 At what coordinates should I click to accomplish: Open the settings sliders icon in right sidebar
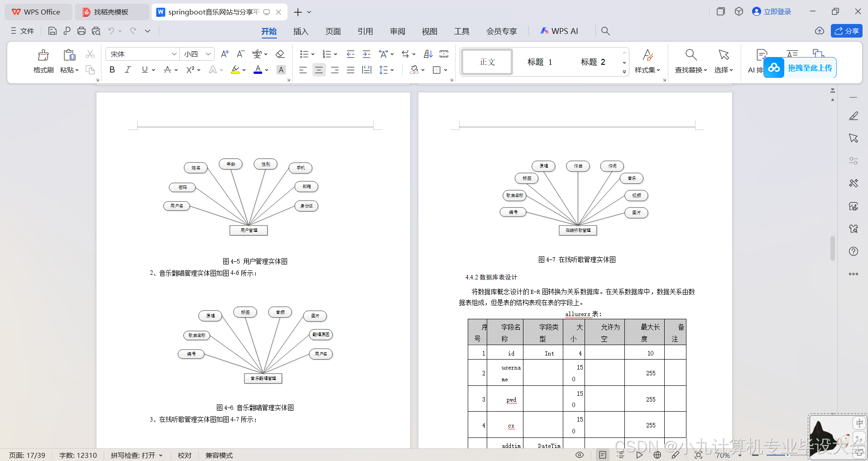coord(854,161)
